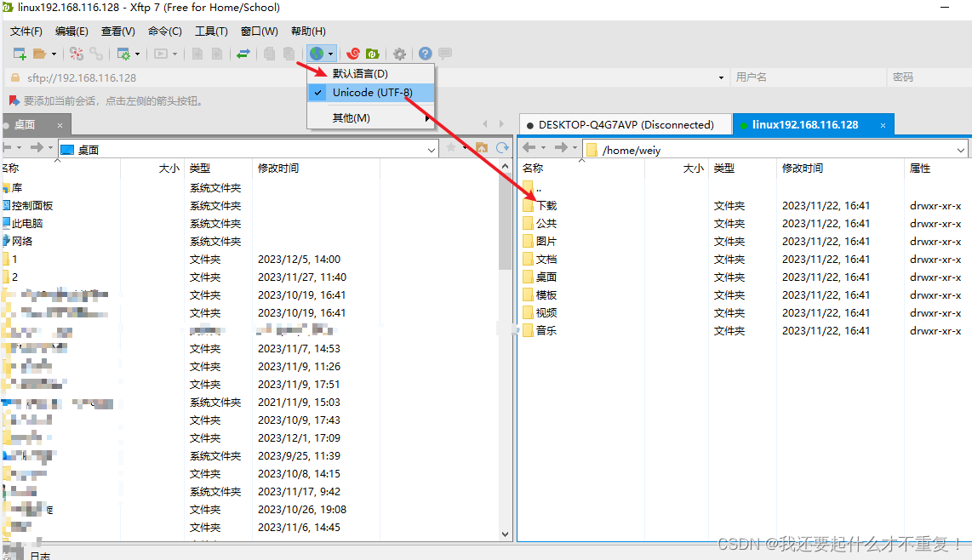Viewport: 972px width, 560px height.
Task: Open the /home/weiy remote path dropdown
Action: (x=961, y=150)
